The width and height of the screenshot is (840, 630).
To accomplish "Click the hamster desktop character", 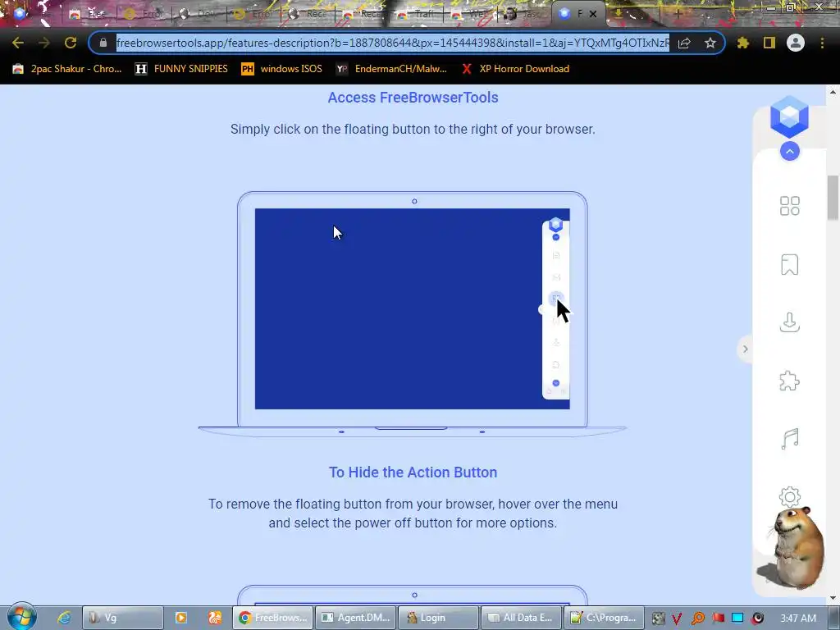I will 797,547.
